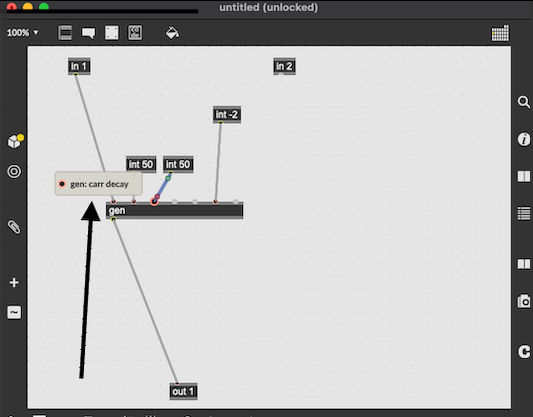Select the int -2 object
The width and height of the screenshot is (533, 417).
coord(227,115)
